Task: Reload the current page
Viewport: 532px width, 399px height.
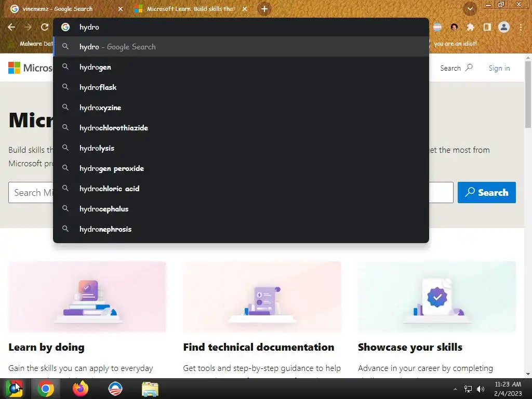Action: 45,27
